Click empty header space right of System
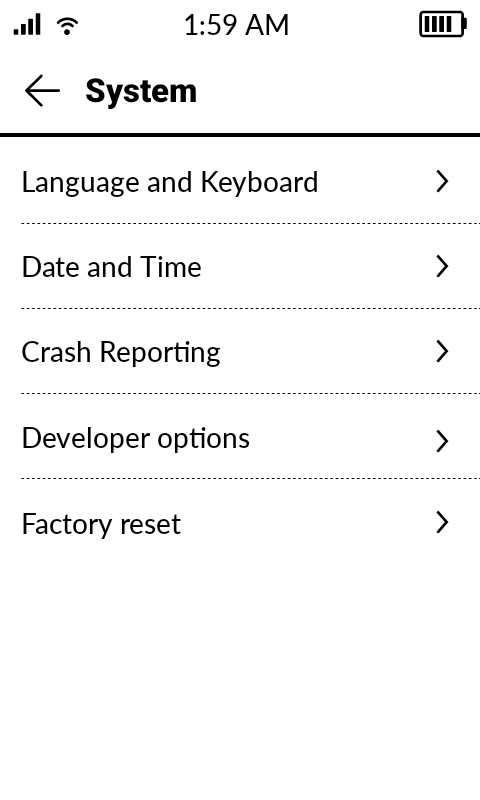Screen dimensions: 480x800 pyautogui.click(x=337, y=91)
